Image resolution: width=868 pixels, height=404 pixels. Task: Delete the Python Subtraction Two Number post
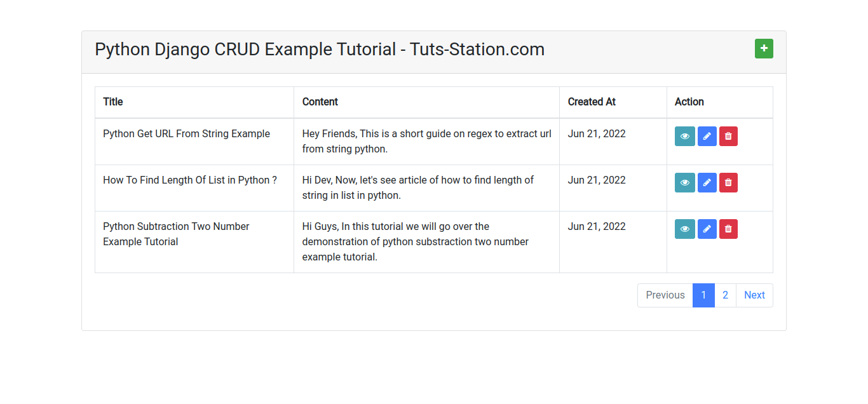coord(728,229)
